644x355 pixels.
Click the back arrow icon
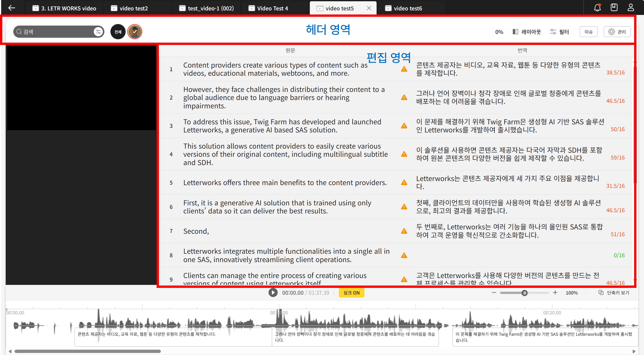[12, 8]
